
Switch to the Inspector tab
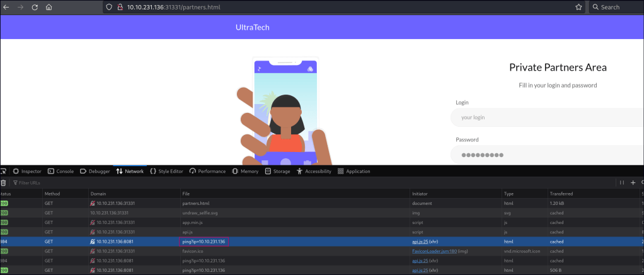point(27,171)
